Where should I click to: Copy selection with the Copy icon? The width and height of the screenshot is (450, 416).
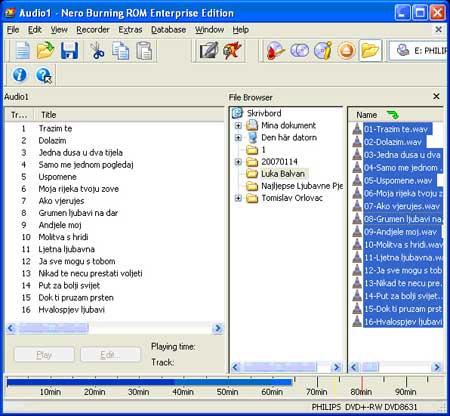pyautogui.click(x=120, y=51)
